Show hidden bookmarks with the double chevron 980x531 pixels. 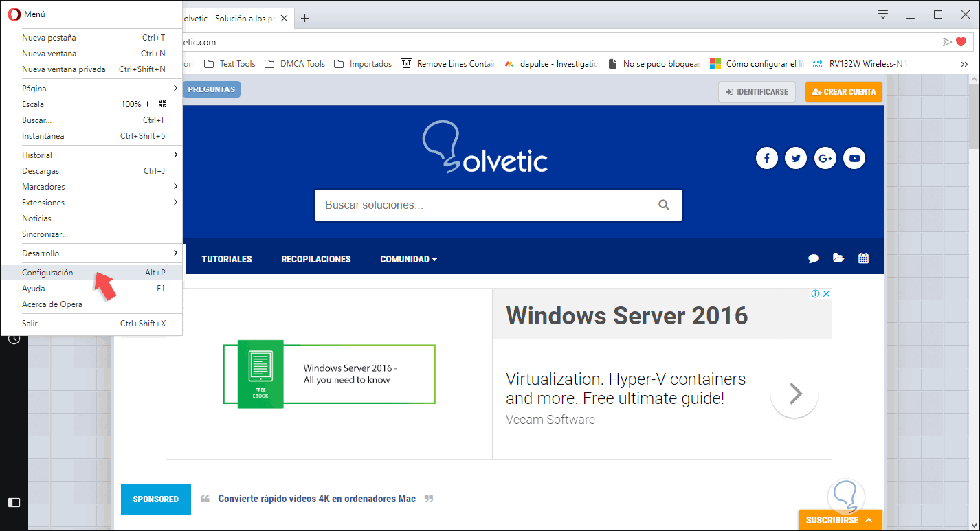964,64
